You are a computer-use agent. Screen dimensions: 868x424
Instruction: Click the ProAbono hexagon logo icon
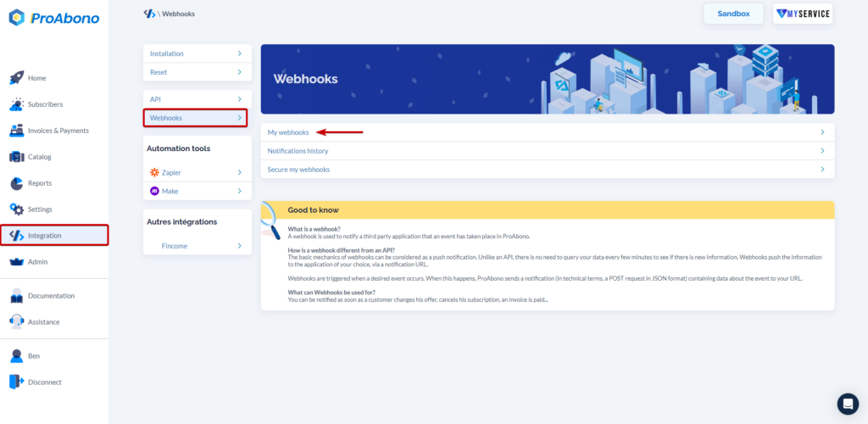tap(17, 18)
